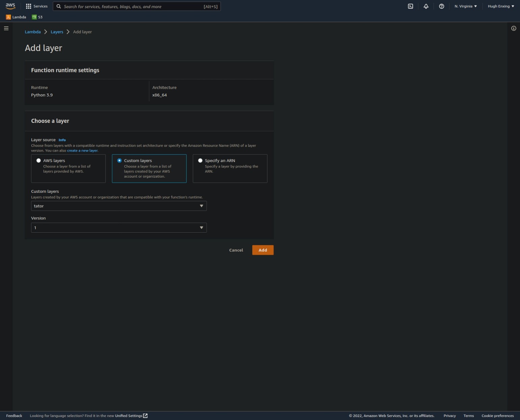Open the info panel icon at right
The image size is (520, 420).
(x=513, y=28)
